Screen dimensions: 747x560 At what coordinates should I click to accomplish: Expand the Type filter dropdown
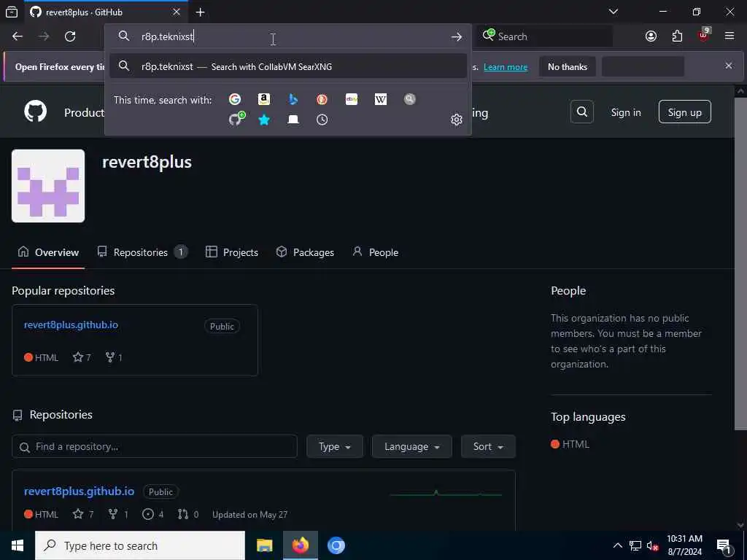click(334, 447)
